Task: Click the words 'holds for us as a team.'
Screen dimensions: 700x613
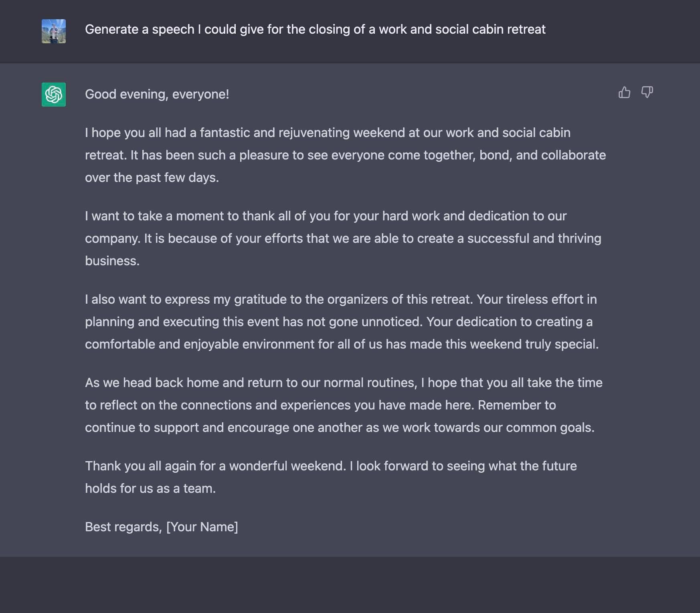Action: (150, 488)
